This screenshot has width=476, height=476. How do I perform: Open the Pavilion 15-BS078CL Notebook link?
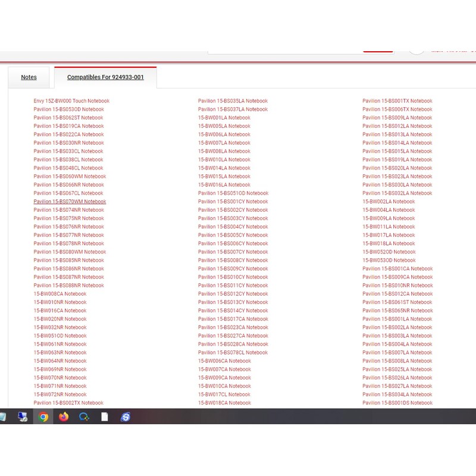pos(233,353)
